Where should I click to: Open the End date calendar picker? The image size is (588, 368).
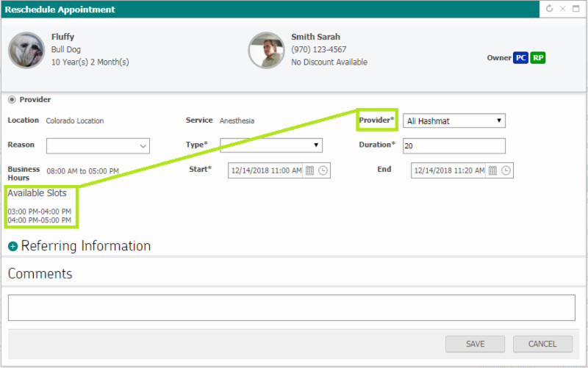point(492,170)
